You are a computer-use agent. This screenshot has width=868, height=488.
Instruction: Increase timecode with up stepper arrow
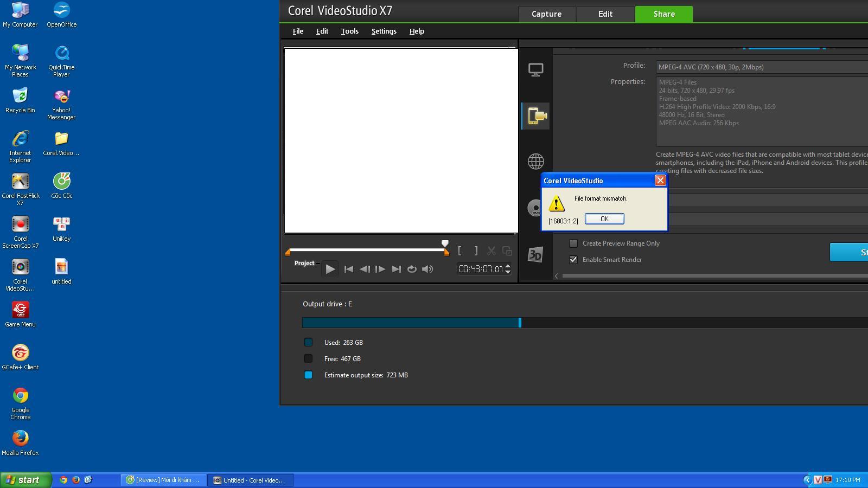tap(508, 266)
